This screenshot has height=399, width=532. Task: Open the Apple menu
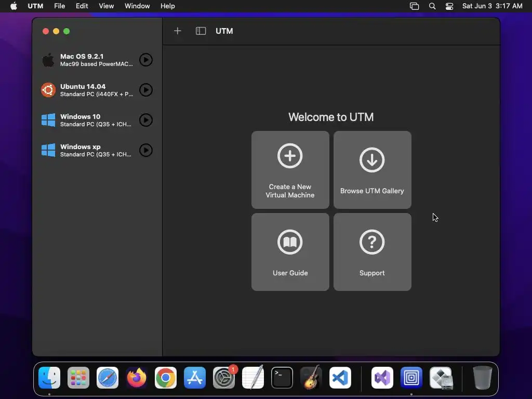pos(14,6)
